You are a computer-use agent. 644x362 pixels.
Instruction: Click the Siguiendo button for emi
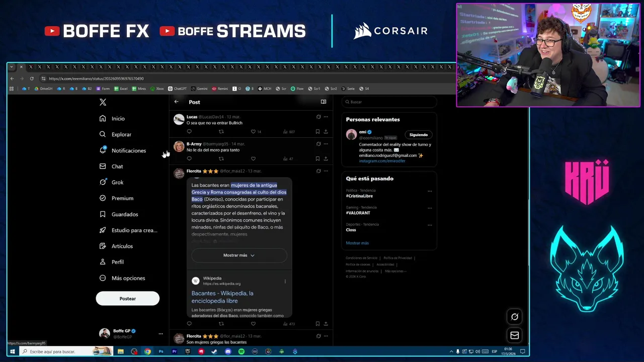(x=419, y=135)
